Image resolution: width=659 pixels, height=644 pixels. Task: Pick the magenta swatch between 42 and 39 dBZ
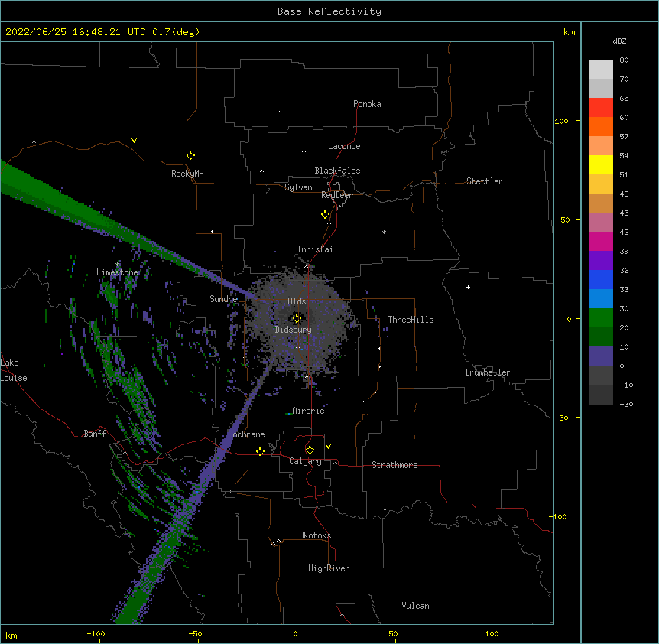click(x=601, y=241)
